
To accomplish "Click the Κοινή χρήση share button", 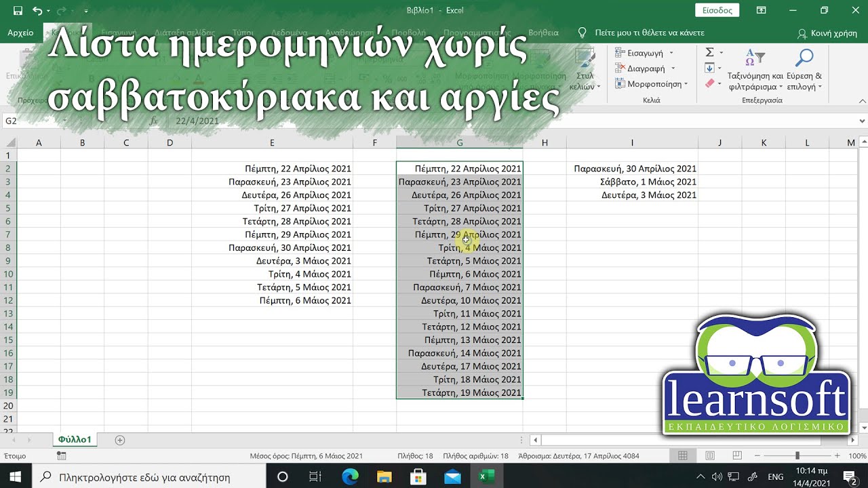I will point(827,33).
